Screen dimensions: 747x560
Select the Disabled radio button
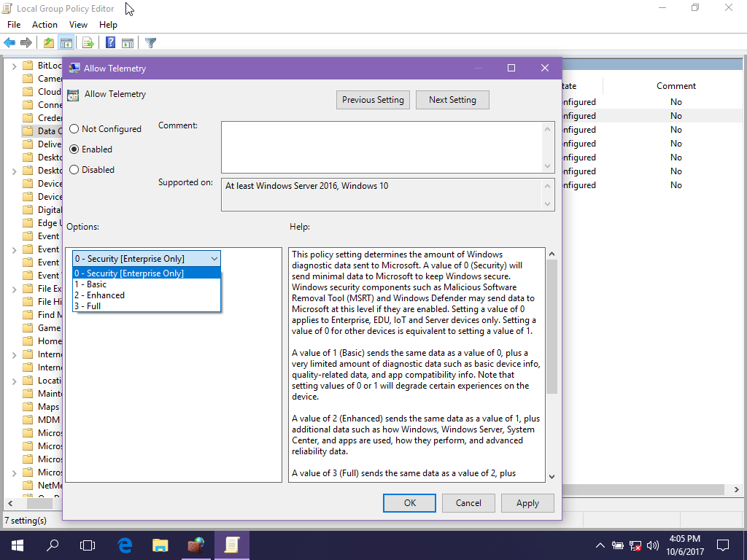[x=74, y=170]
